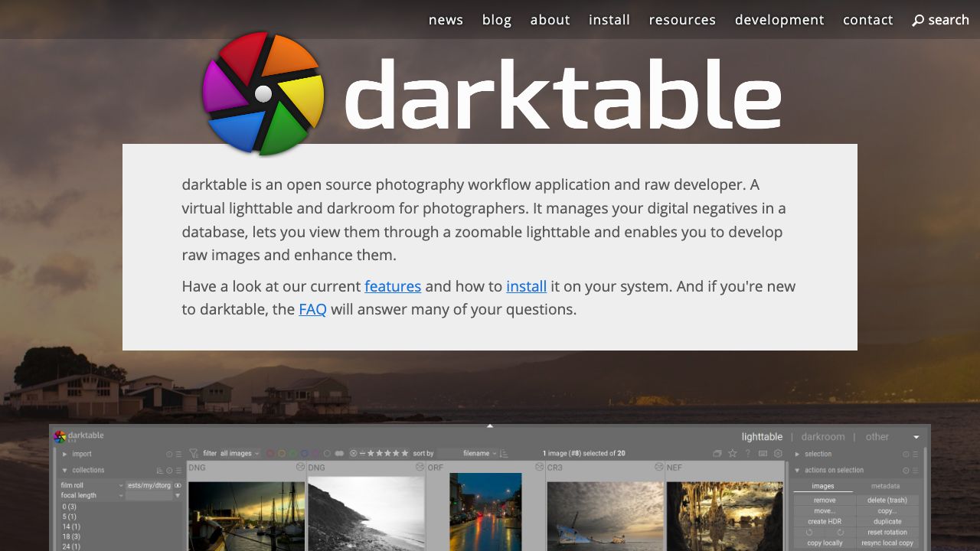Select the red color label circle
The image size is (980, 551).
point(269,454)
